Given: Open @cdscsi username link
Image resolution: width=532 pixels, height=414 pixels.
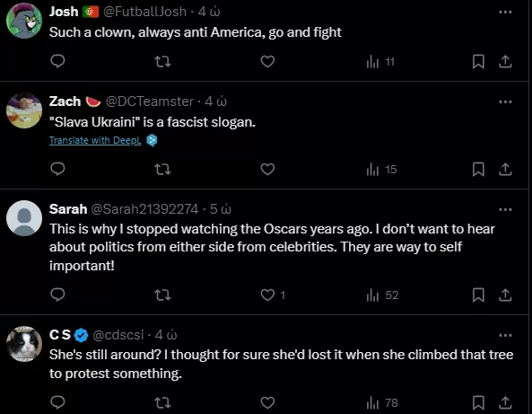Looking at the screenshot, I should point(118,335).
